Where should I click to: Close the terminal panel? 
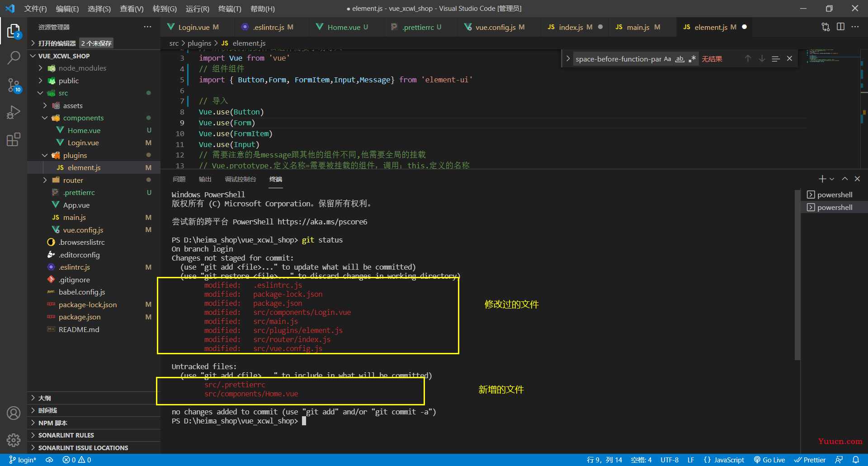857,179
